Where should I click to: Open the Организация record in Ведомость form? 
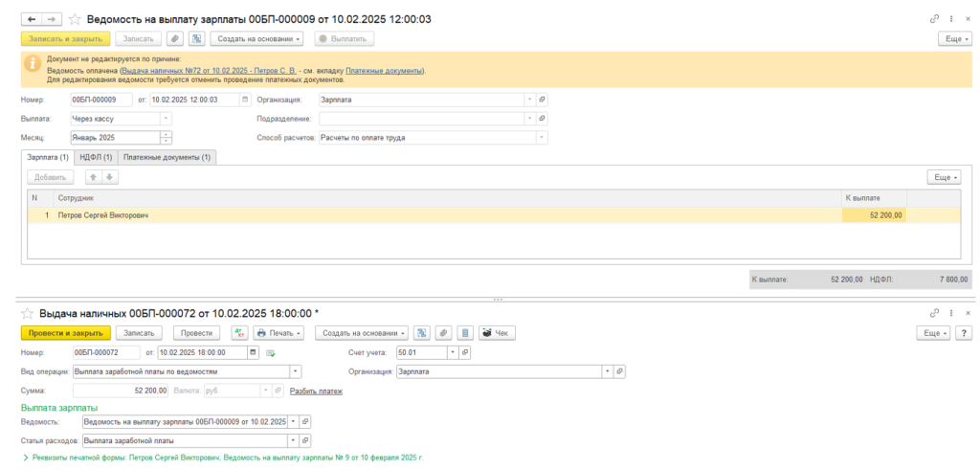click(542, 100)
